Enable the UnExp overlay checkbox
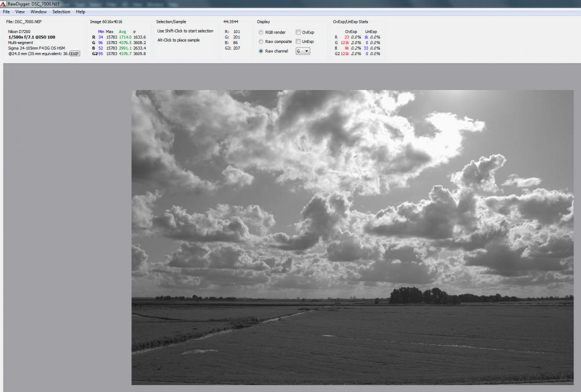Image resolution: width=581 pixels, height=392 pixels. point(298,42)
